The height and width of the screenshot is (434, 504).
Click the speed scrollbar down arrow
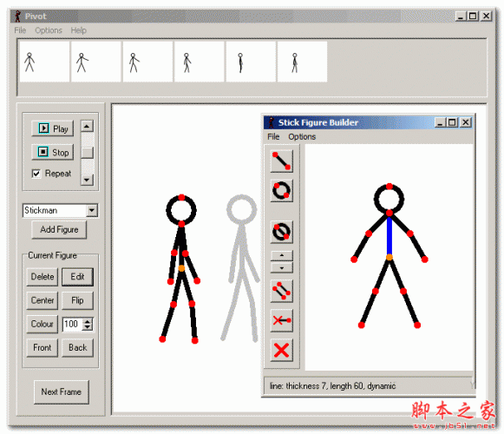click(87, 180)
